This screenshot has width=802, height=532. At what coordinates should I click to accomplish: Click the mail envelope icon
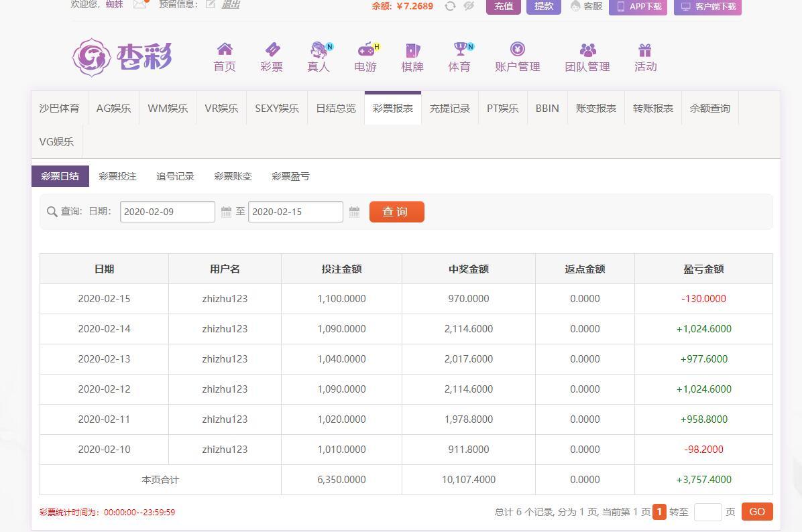coord(139,4)
